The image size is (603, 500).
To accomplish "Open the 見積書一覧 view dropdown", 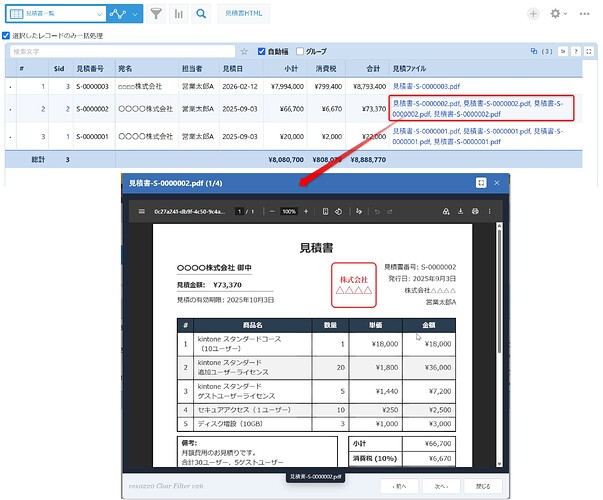I will tap(56, 14).
